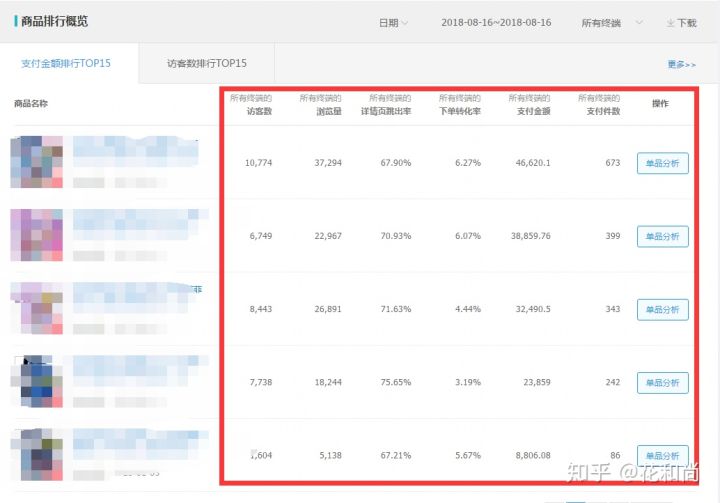720x503 pixels.
Task: Click the 访客数 column header
Action: pos(259,111)
